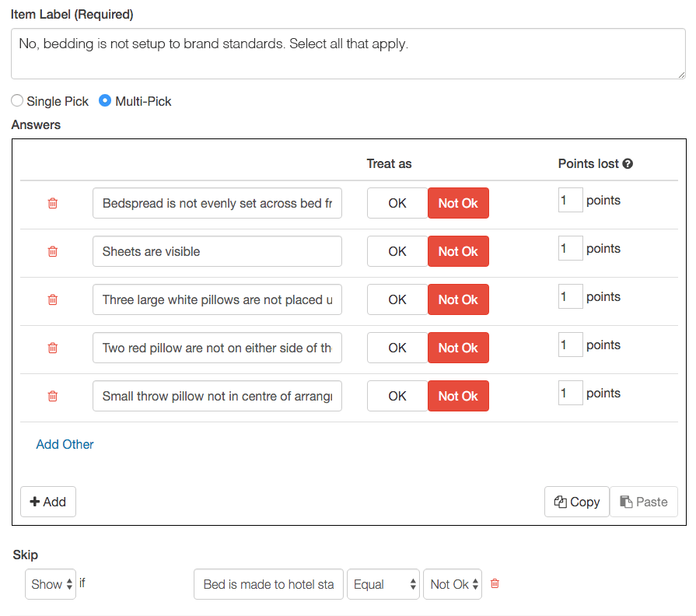Click trash icon for 'Sheets are visible'
696x616 pixels.
pyautogui.click(x=53, y=251)
